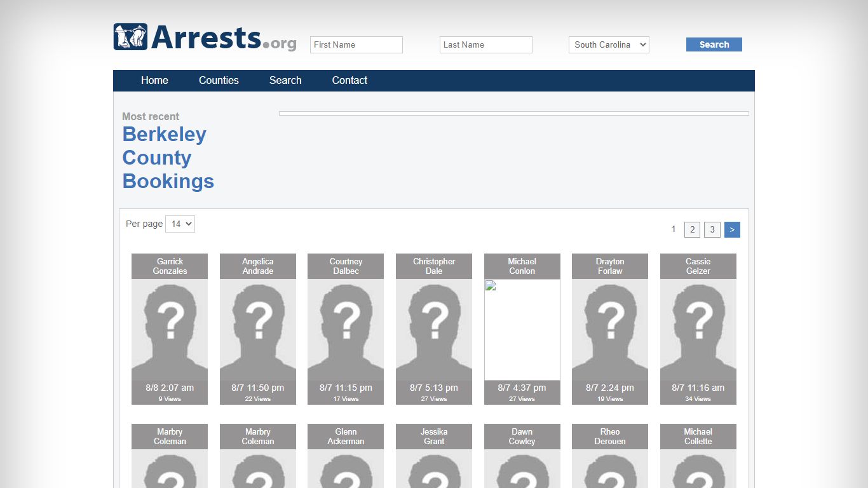Click the Garrick Gonzales name header
Image resolution: width=868 pixels, height=488 pixels.
(x=170, y=266)
